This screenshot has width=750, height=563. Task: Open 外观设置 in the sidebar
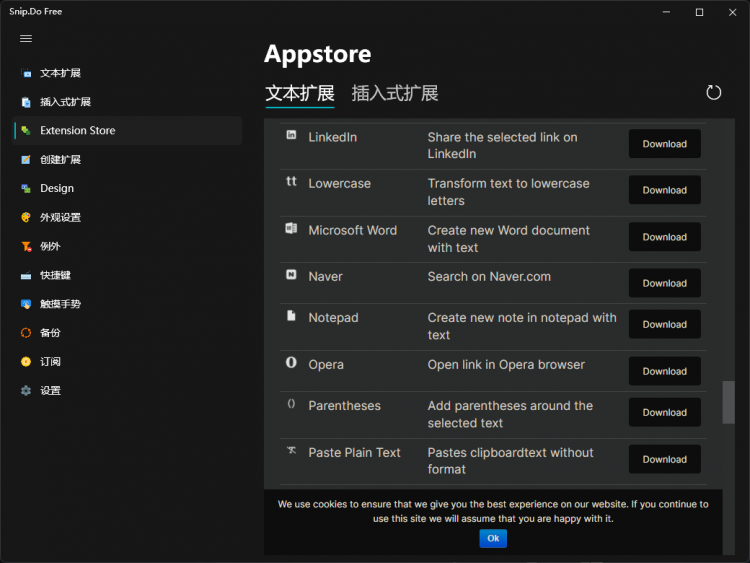tap(60, 217)
